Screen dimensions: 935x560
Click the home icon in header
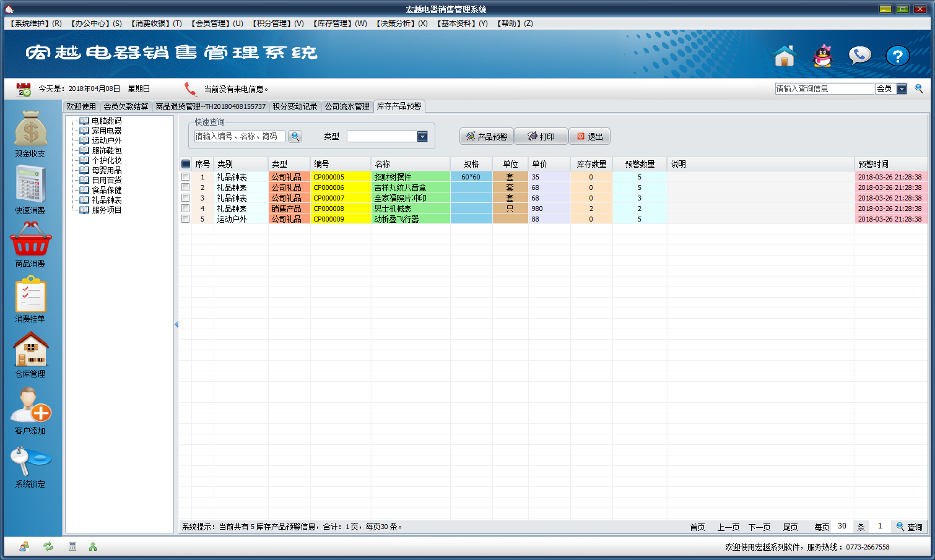click(784, 56)
